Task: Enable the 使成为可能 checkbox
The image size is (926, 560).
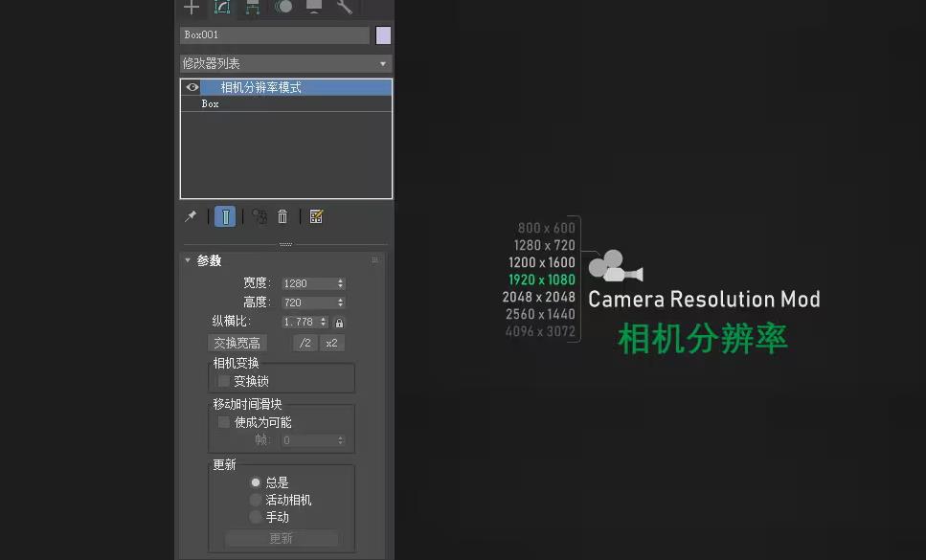Action: pos(224,422)
